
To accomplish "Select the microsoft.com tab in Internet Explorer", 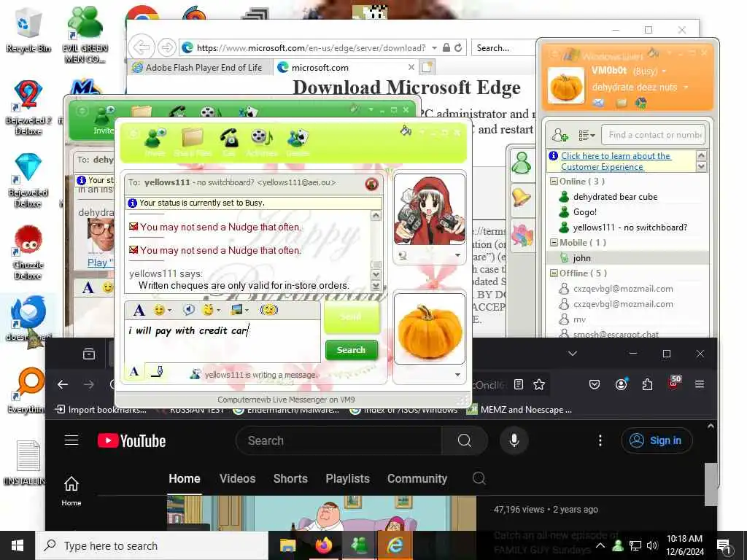I will click(x=347, y=68).
